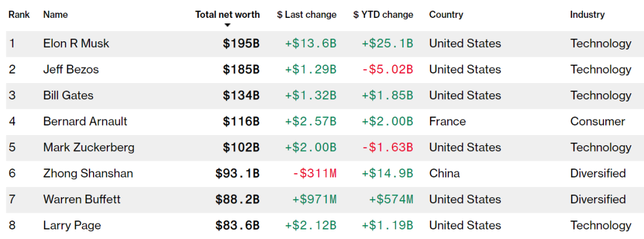The width and height of the screenshot is (644, 239).
Task: Open Elon R Musk's profile
Action: [76, 44]
